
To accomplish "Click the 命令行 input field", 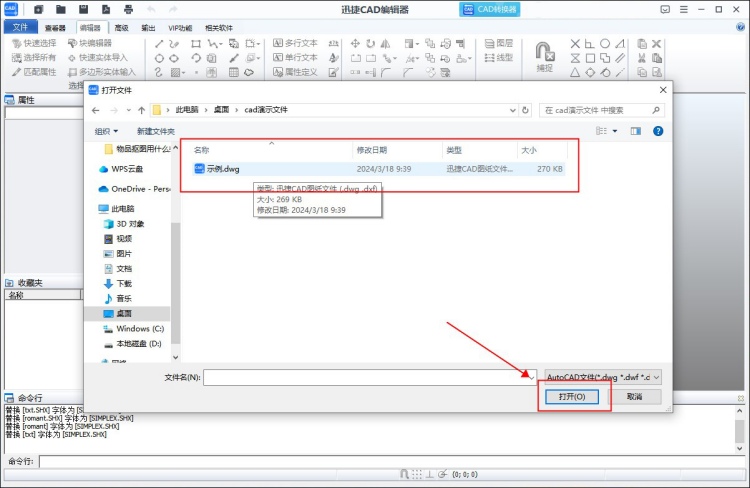I will (392, 461).
